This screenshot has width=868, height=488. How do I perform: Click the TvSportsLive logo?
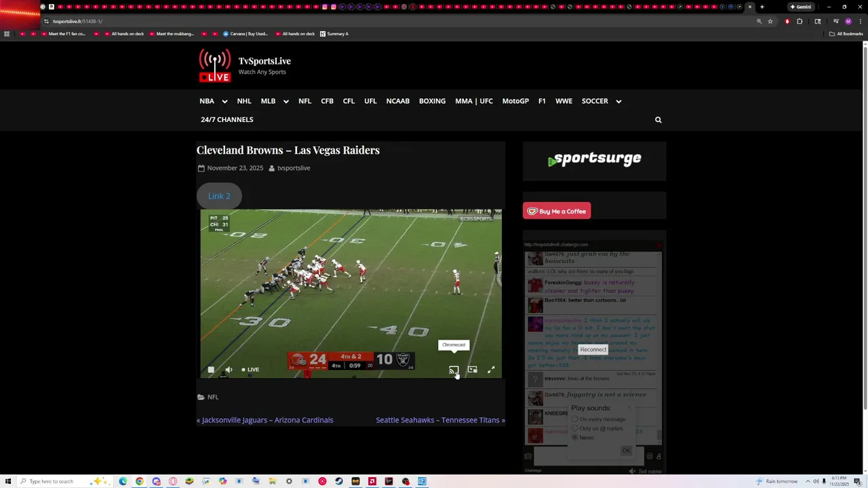coord(214,66)
